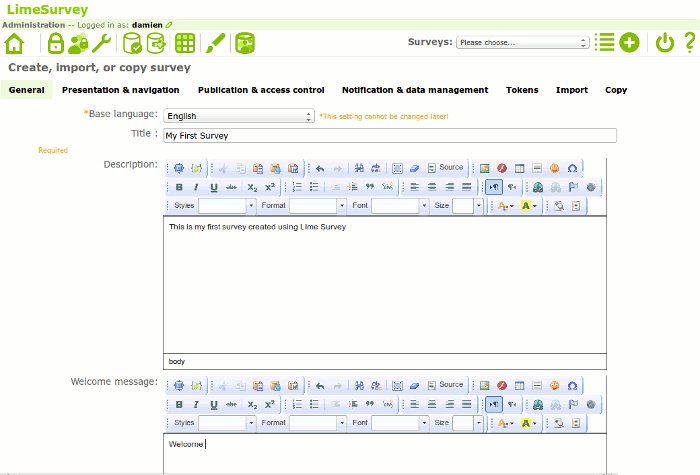Expand the Base language dropdown

tap(239, 116)
